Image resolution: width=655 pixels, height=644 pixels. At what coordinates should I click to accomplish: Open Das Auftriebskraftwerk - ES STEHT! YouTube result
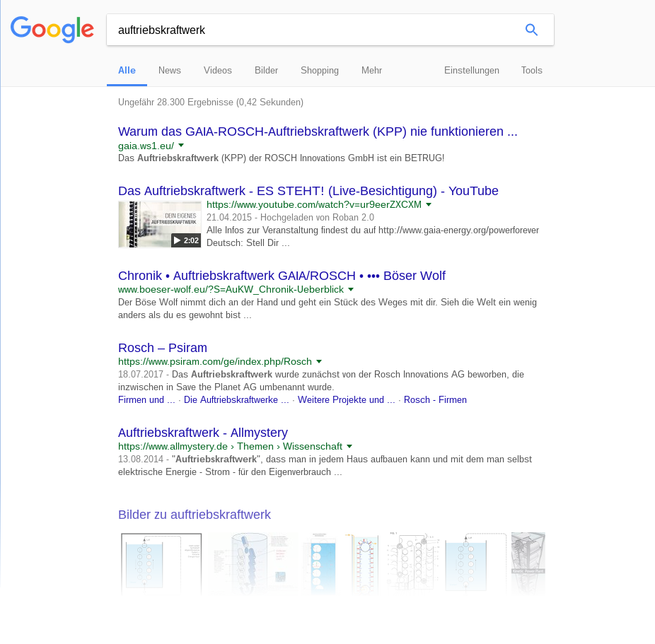pos(308,191)
